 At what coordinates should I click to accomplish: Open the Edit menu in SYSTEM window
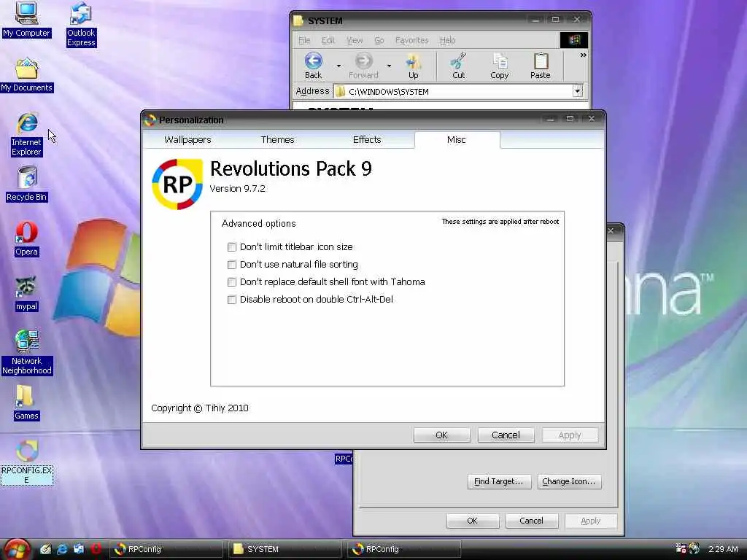pos(328,41)
